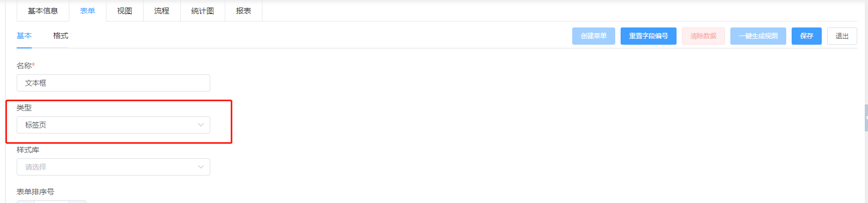Select the 基本 sub-tab
868x203 pixels.
point(24,36)
